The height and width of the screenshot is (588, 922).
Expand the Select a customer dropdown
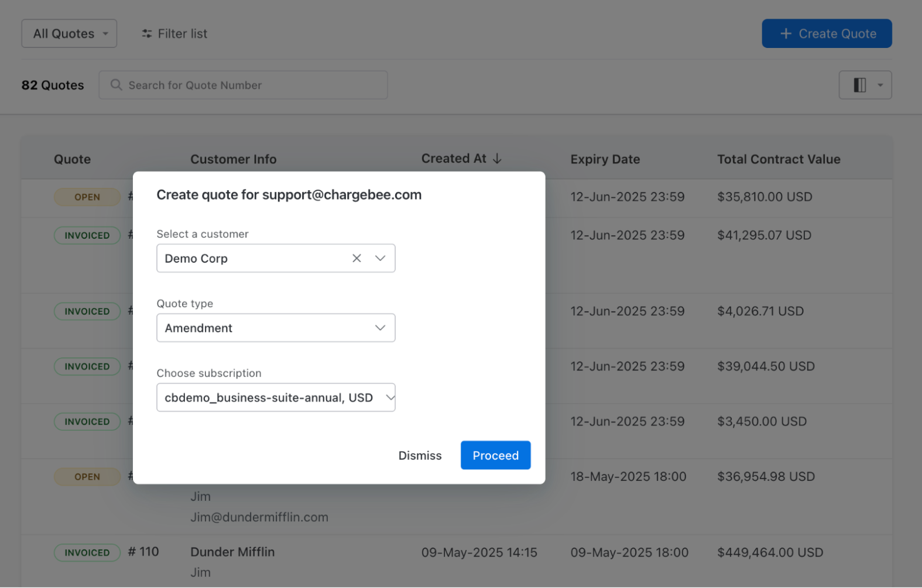click(x=380, y=258)
